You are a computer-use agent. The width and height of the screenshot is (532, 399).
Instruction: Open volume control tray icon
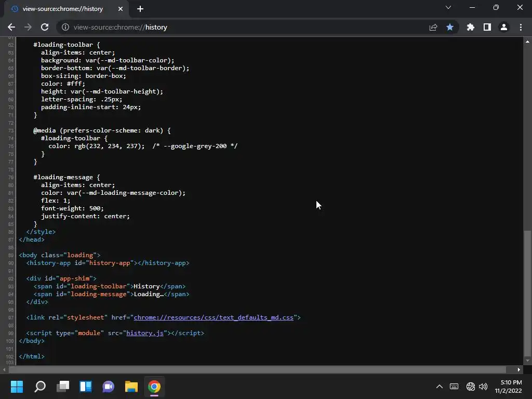click(x=483, y=387)
